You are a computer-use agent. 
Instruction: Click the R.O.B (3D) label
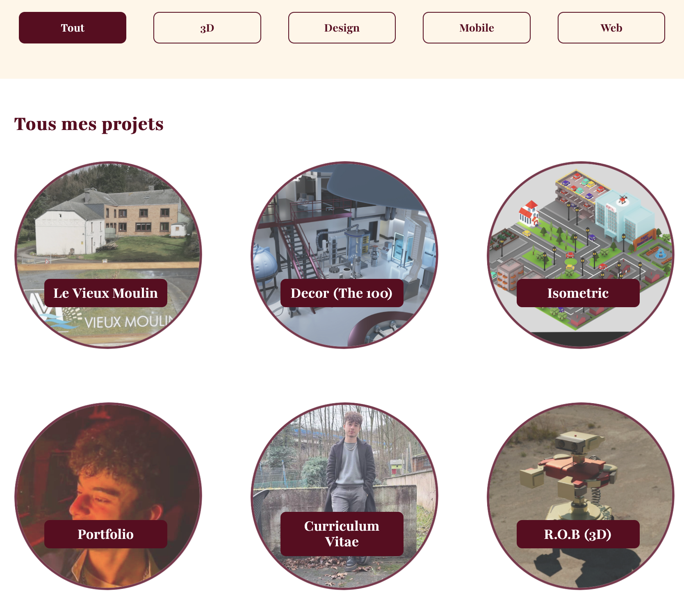578,534
